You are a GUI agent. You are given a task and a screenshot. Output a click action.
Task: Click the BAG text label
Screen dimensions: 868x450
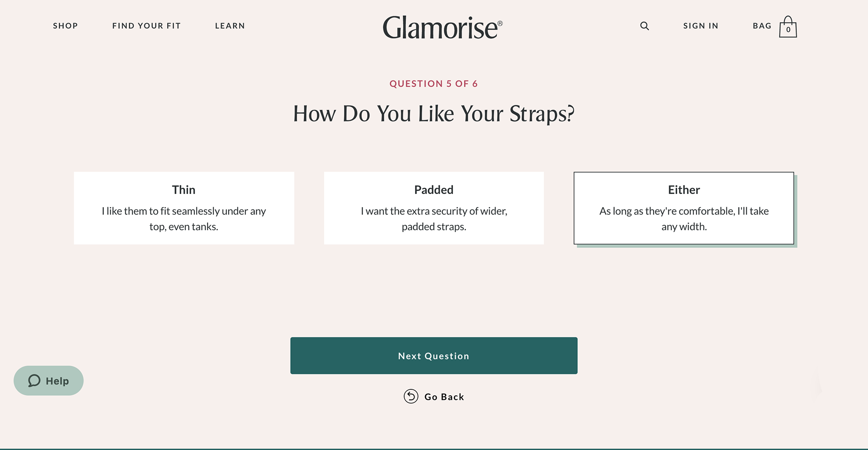click(x=762, y=26)
